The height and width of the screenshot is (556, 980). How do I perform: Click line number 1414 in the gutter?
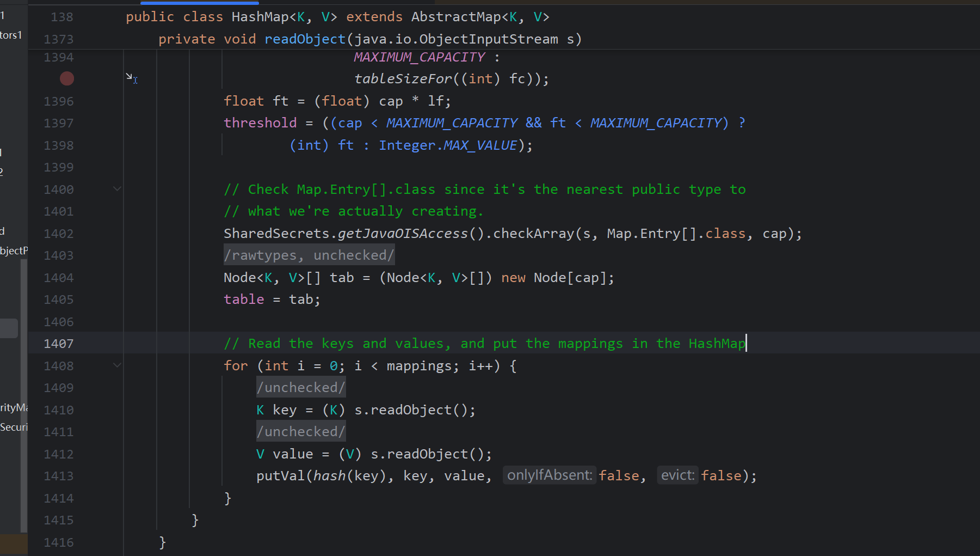pyautogui.click(x=59, y=498)
